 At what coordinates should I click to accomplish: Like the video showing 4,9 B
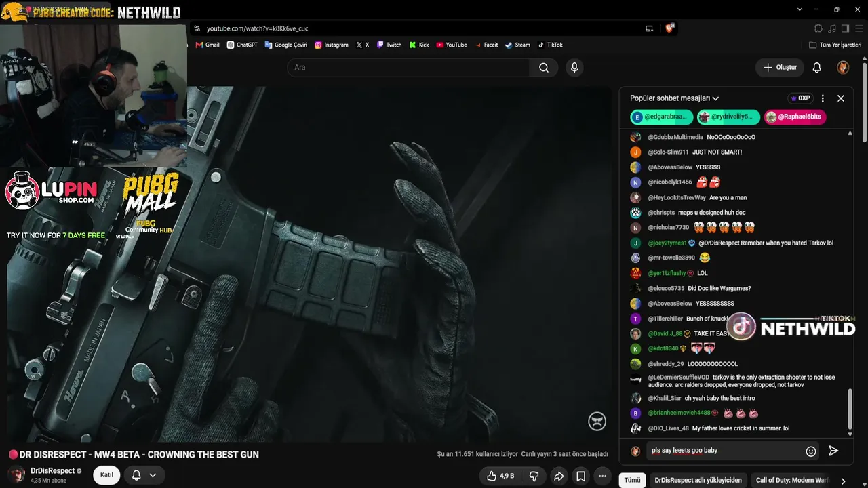click(500, 476)
